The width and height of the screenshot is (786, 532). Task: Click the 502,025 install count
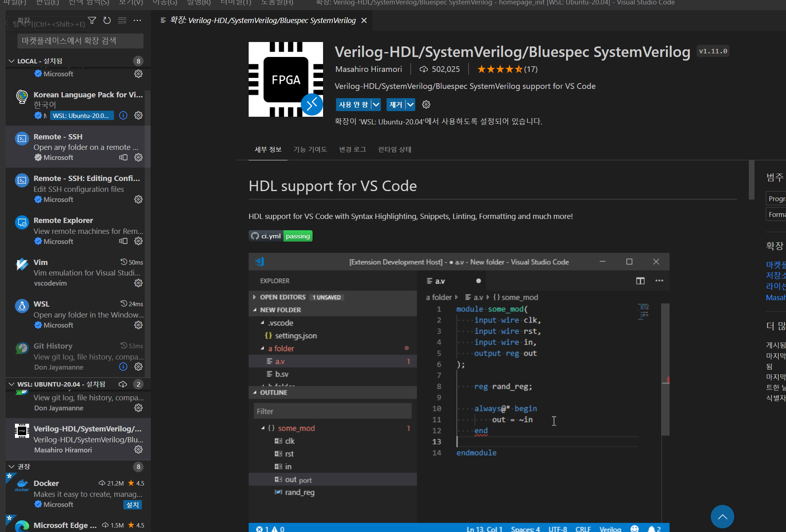[440, 69]
